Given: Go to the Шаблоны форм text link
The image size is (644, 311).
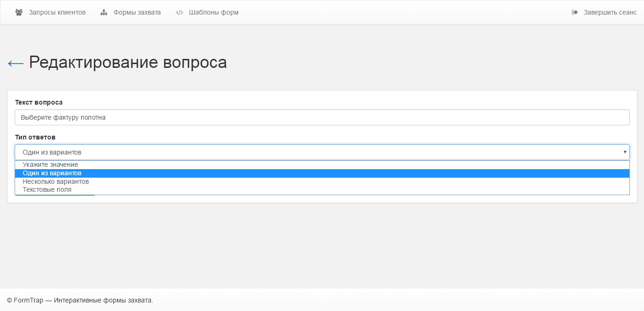Looking at the screenshot, I should [214, 13].
